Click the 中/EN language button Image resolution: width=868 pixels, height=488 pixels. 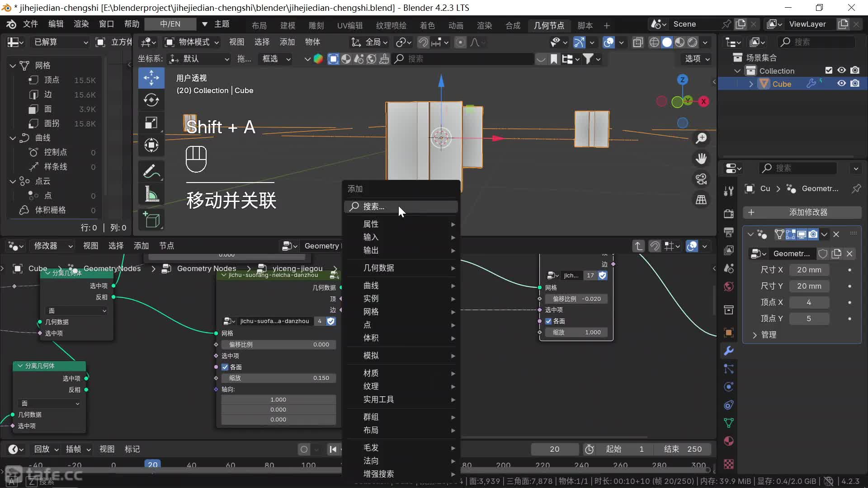coord(170,24)
